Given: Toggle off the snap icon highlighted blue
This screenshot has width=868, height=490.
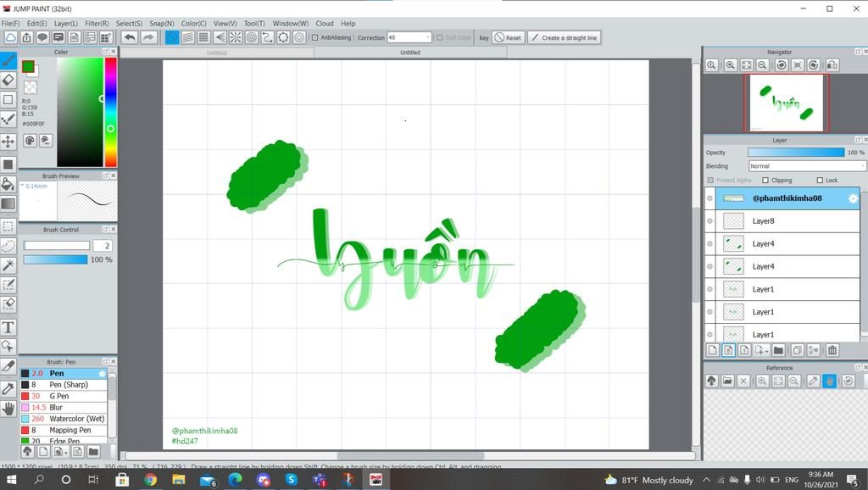Looking at the screenshot, I should (x=172, y=37).
